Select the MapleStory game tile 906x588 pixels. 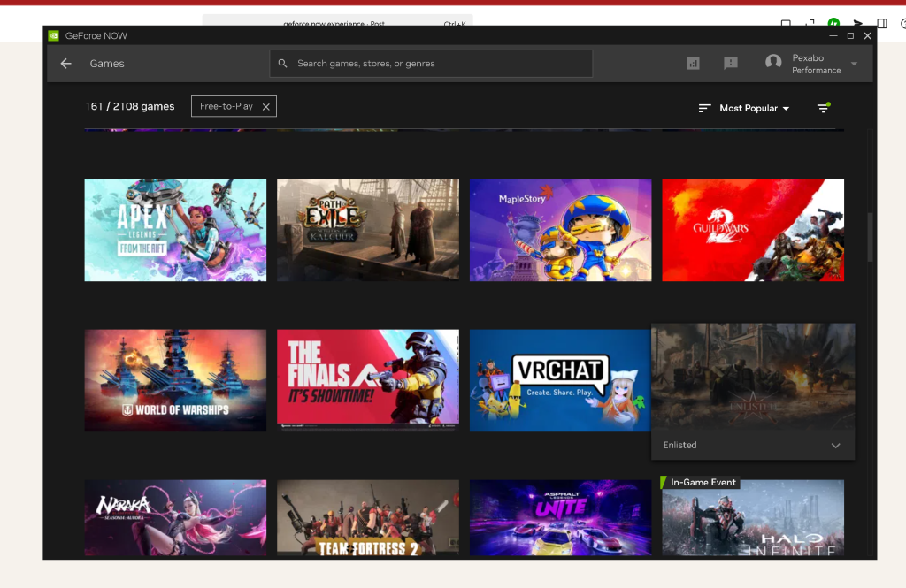(x=560, y=230)
